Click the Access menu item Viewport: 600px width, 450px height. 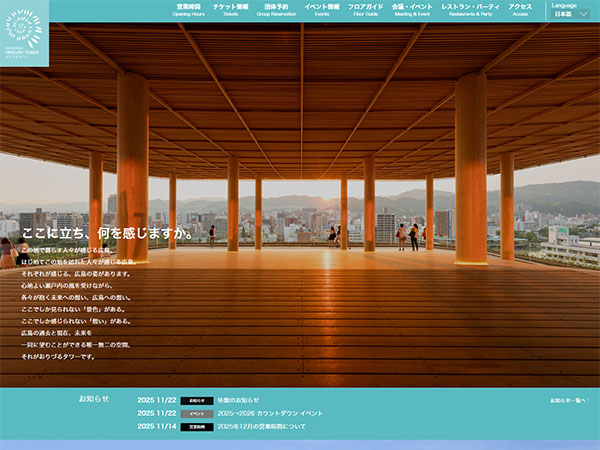pyautogui.click(x=520, y=11)
